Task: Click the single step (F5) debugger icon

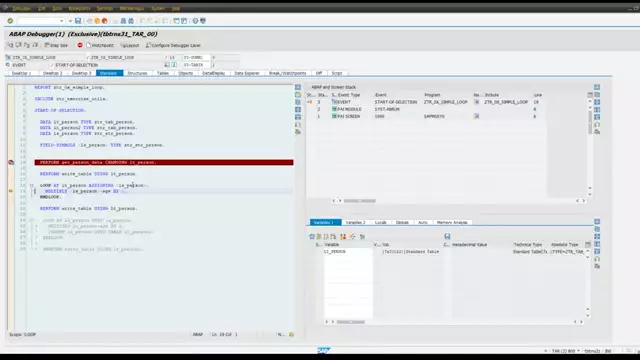Action: click(x=11, y=45)
